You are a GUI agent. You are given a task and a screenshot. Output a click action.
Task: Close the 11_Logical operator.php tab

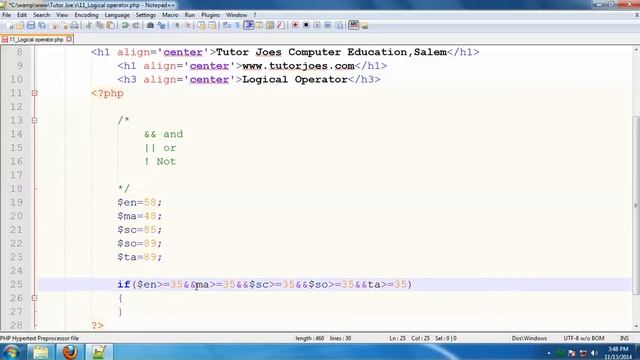coord(69,39)
